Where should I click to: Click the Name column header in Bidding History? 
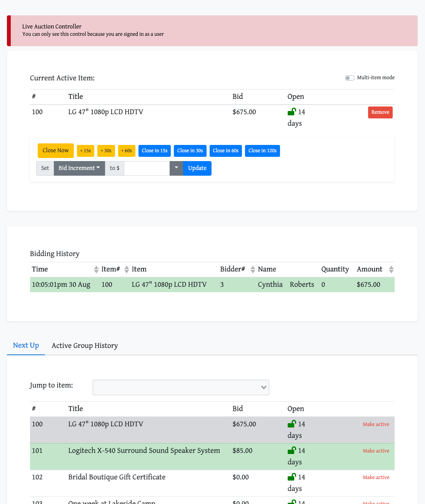(267, 269)
